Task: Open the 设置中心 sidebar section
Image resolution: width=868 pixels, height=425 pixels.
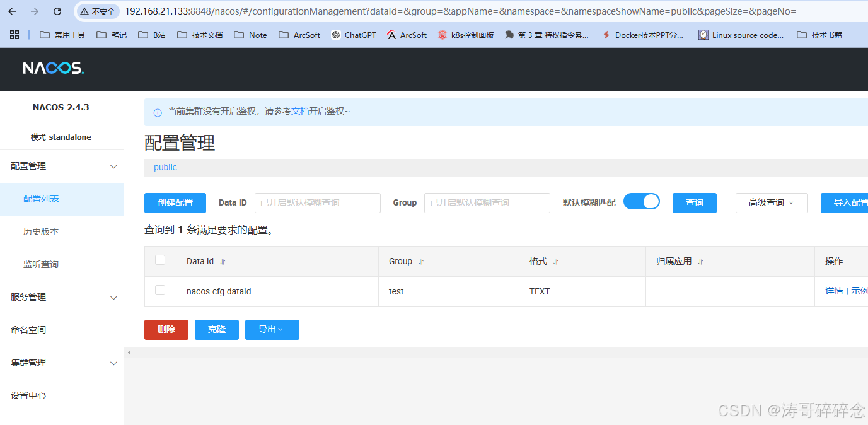Action: click(28, 395)
